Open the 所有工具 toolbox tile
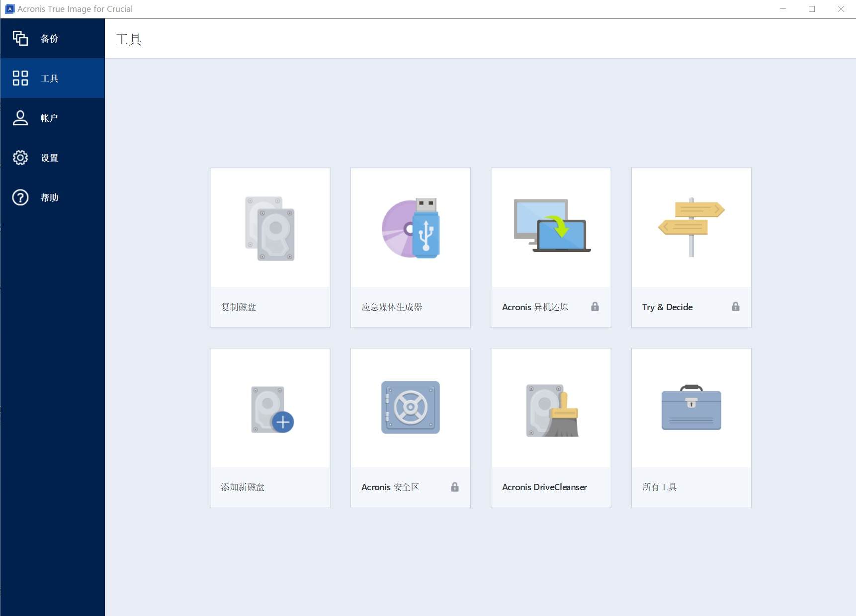 (x=691, y=428)
